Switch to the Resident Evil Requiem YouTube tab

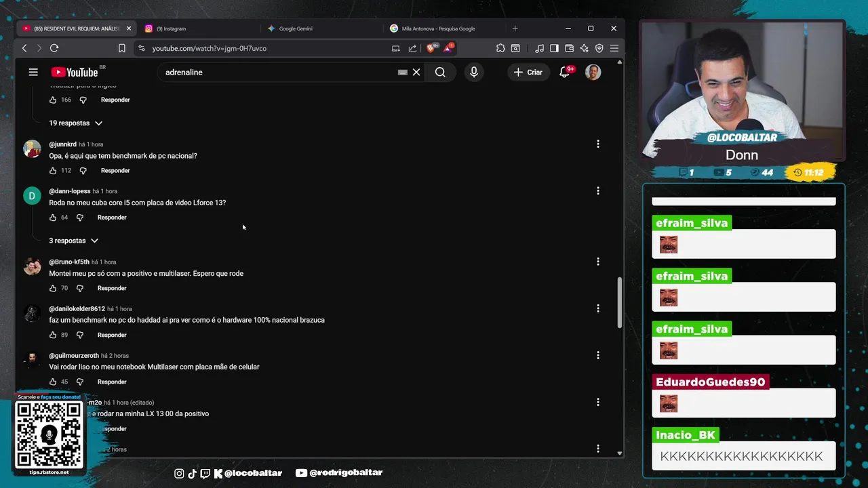click(71, 28)
